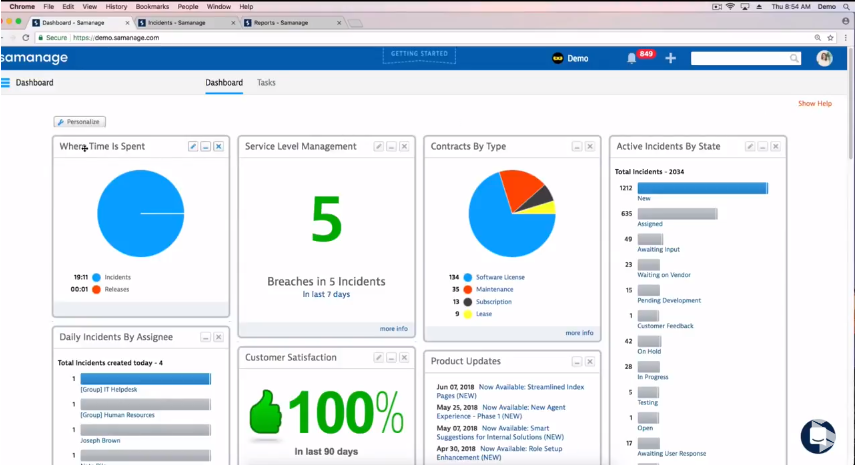Minimize the Product Updates widget
The image size is (855, 466).
577,362
